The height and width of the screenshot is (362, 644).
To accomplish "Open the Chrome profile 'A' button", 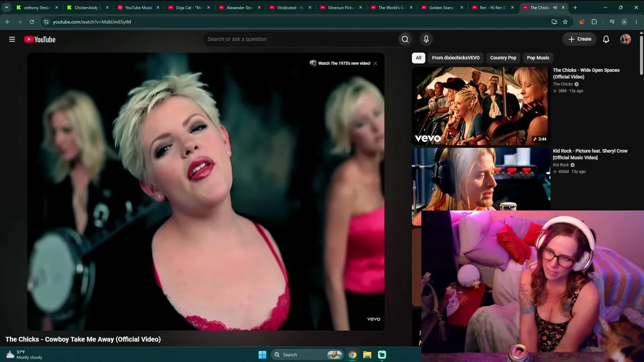I will [x=624, y=22].
